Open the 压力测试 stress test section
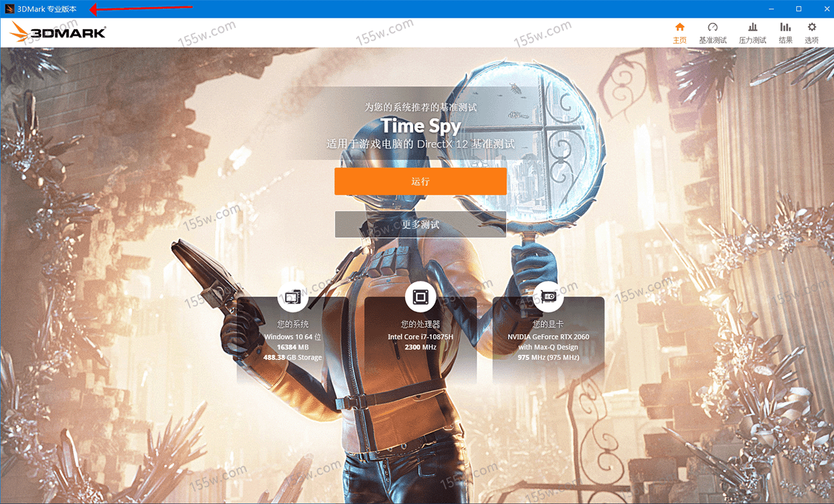This screenshot has width=834, height=504. point(752,33)
